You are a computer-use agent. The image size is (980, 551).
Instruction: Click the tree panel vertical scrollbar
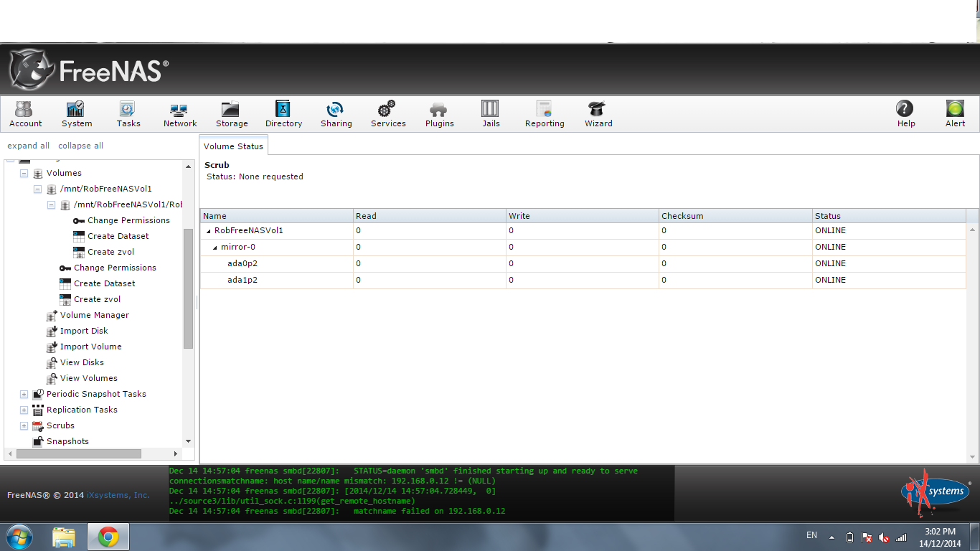click(x=189, y=288)
